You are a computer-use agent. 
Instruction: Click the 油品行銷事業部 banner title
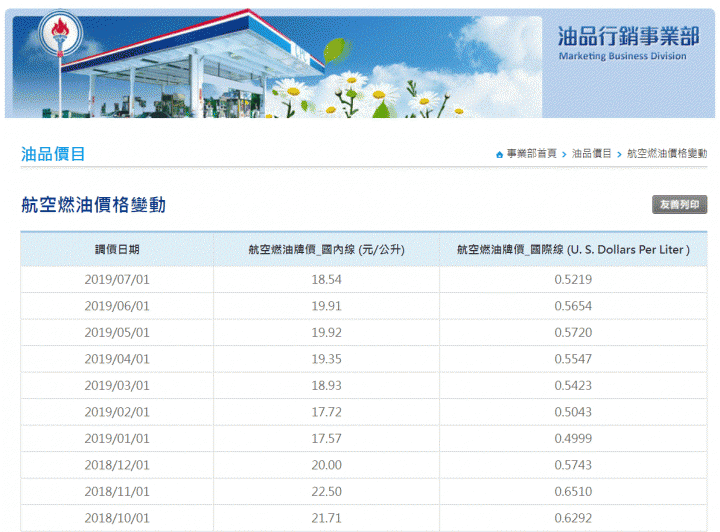click(x=628, y=36)
